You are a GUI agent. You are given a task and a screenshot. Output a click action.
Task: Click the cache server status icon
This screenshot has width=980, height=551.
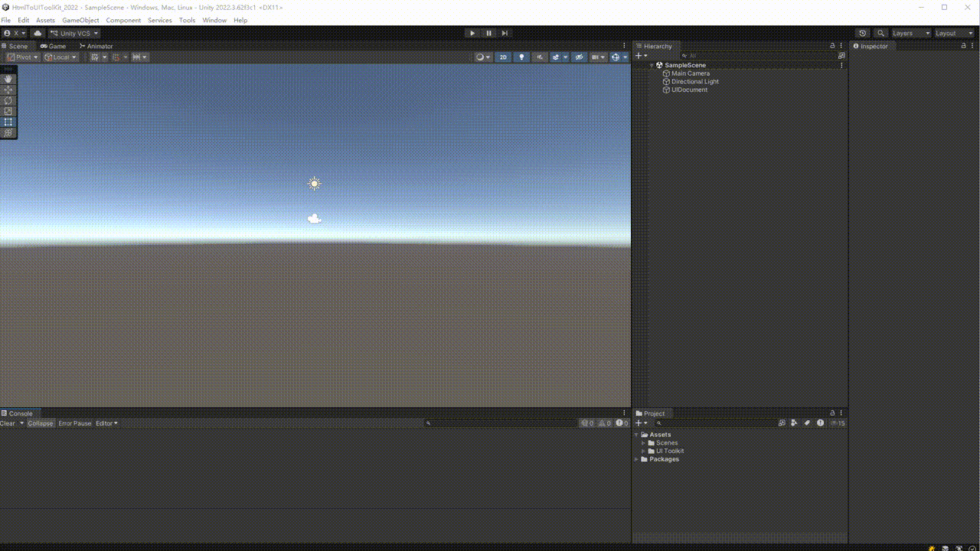(945, 548)
